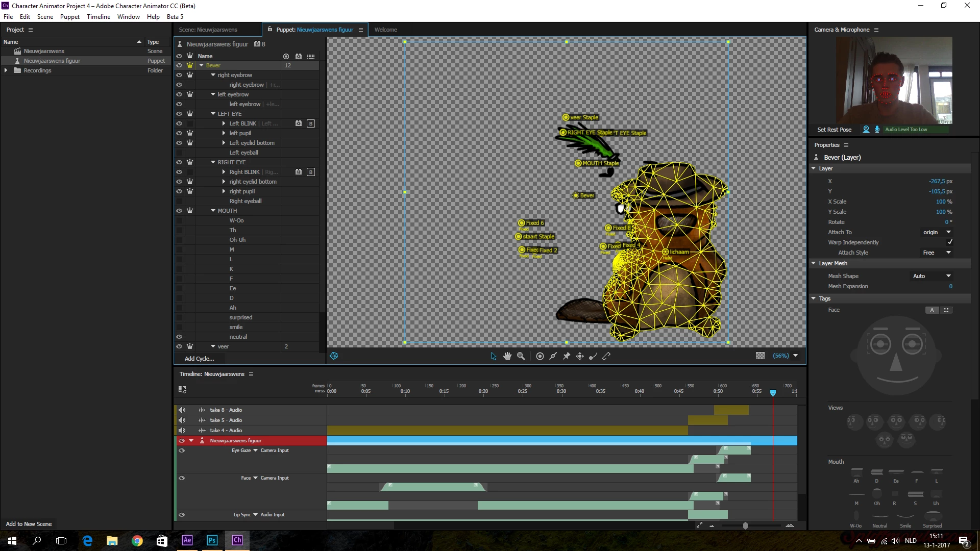The height and width of the screenshot is (551, 980).
Task: Select the Pin tool
Action: tap(567, 356)
